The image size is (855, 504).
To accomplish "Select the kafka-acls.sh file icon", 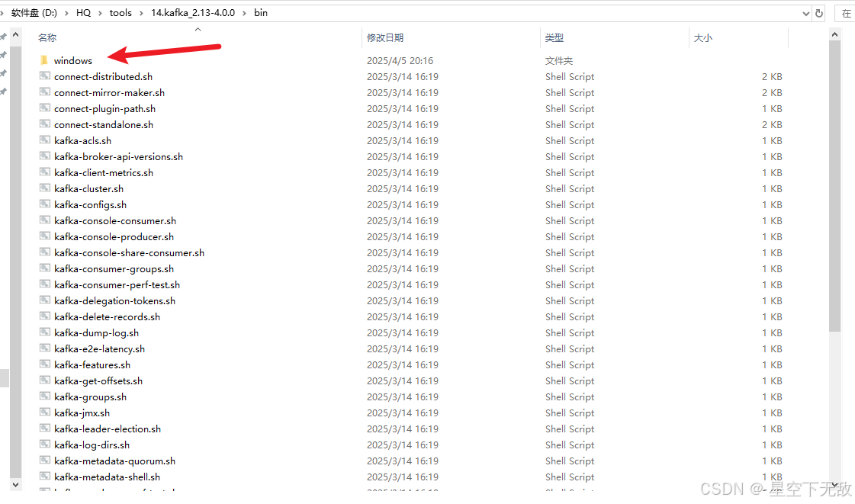I will click(45, 141).
